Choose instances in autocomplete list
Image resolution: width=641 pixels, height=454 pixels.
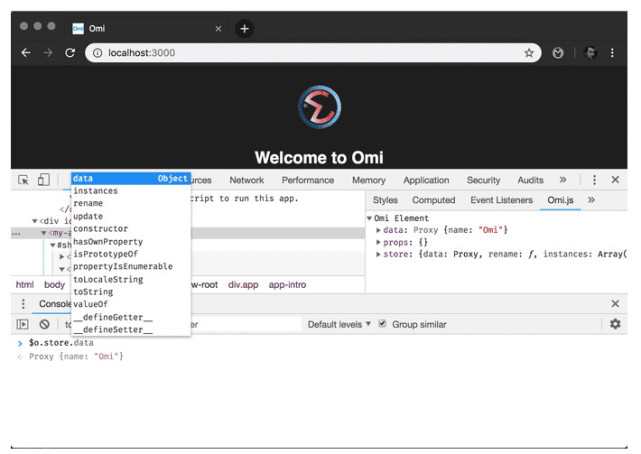click(131, 191)
